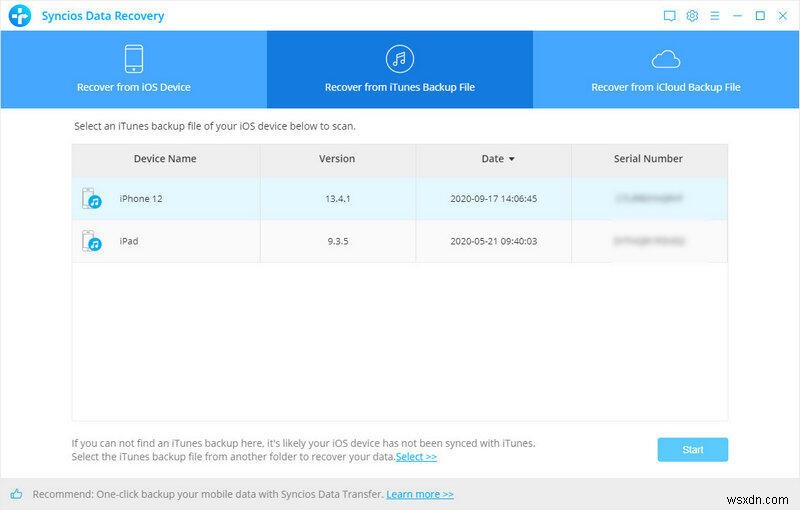Click the blurred serial number of iPhone 12
This screenshot has height=510, width=800.
pos(648,198)
